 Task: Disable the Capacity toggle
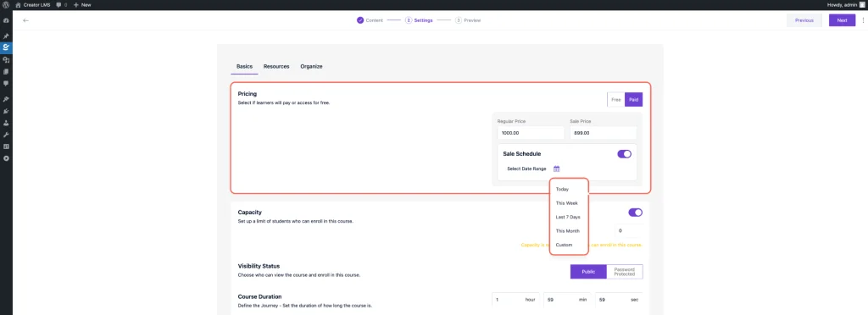click(635, 213)
